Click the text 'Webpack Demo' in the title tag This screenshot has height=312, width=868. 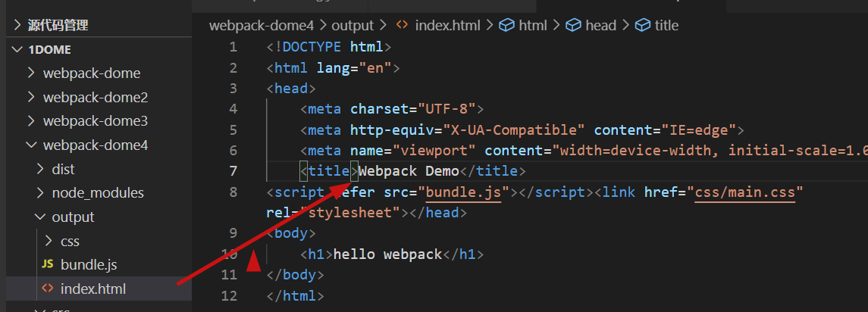(x=409, y=171)
